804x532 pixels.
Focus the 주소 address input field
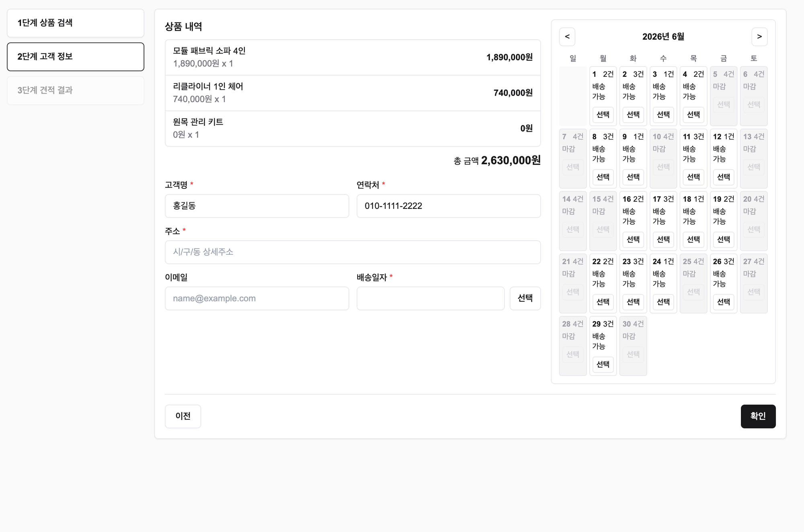pos(353,252)
